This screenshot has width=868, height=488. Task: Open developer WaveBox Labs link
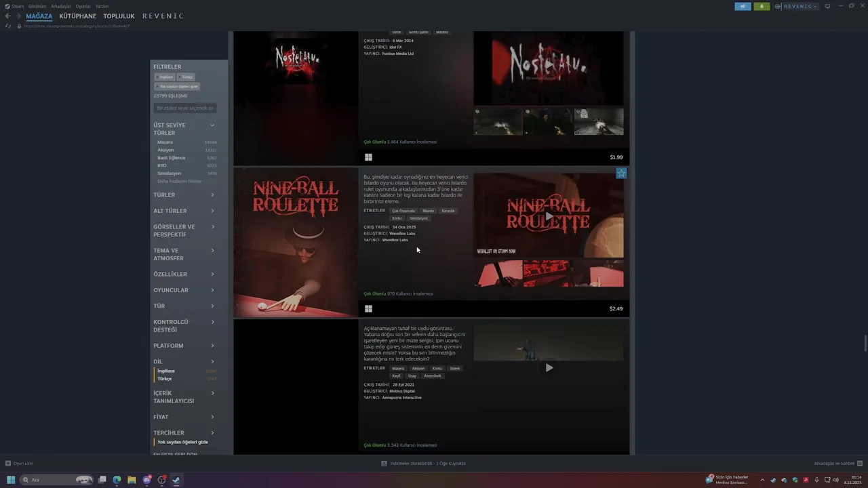tap(402, 233)
